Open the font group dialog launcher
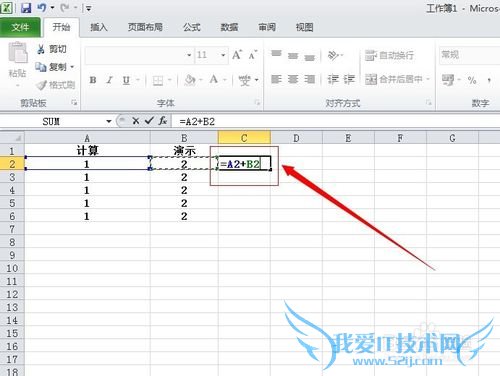 pos(257,103)
